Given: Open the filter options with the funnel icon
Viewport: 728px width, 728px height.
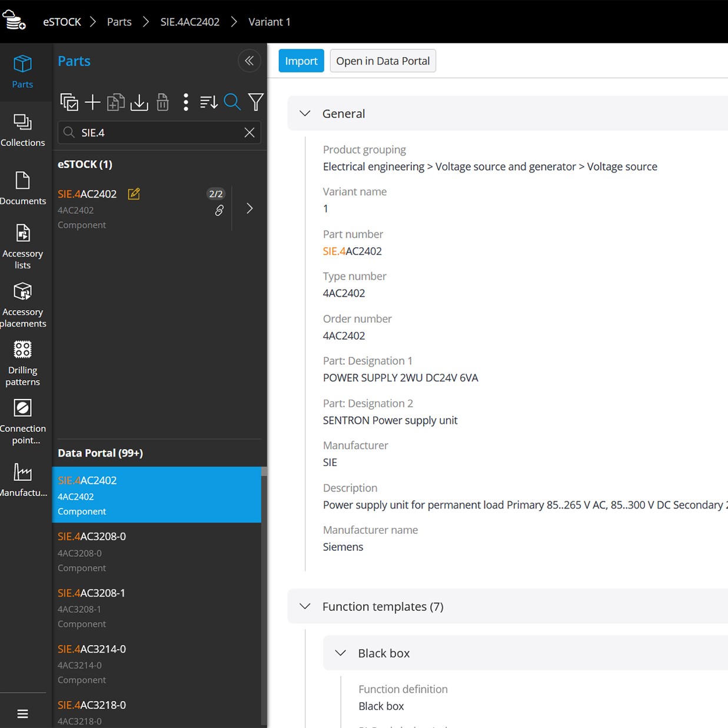Looking at the screenshot, I should click(x=255, y=102).
